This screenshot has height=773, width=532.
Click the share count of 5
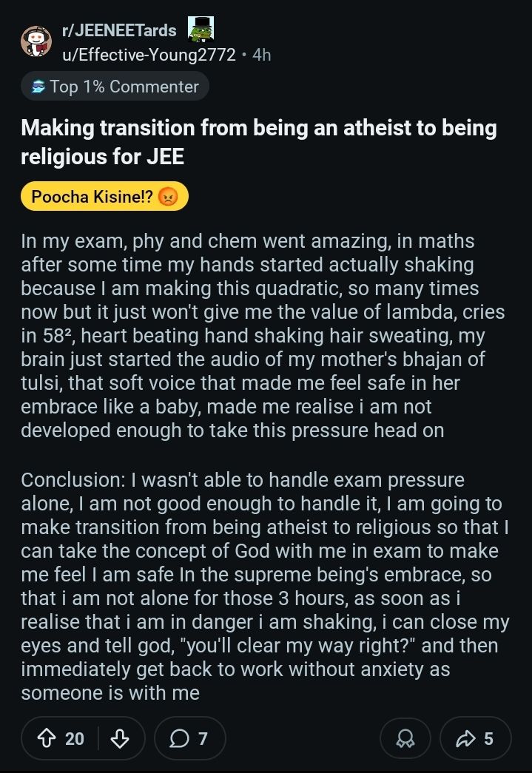(x=488, y=737)
